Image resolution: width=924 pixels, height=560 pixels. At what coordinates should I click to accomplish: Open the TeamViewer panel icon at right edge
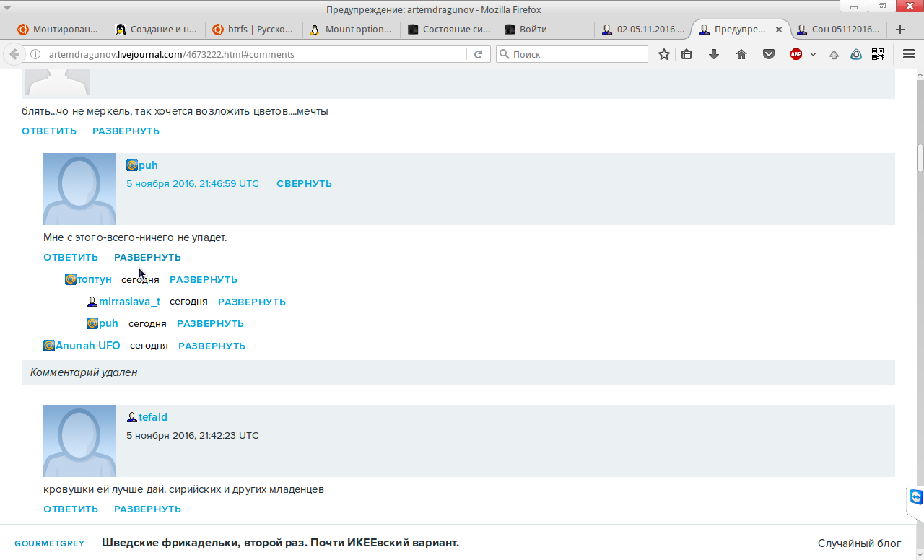point(916,497)
